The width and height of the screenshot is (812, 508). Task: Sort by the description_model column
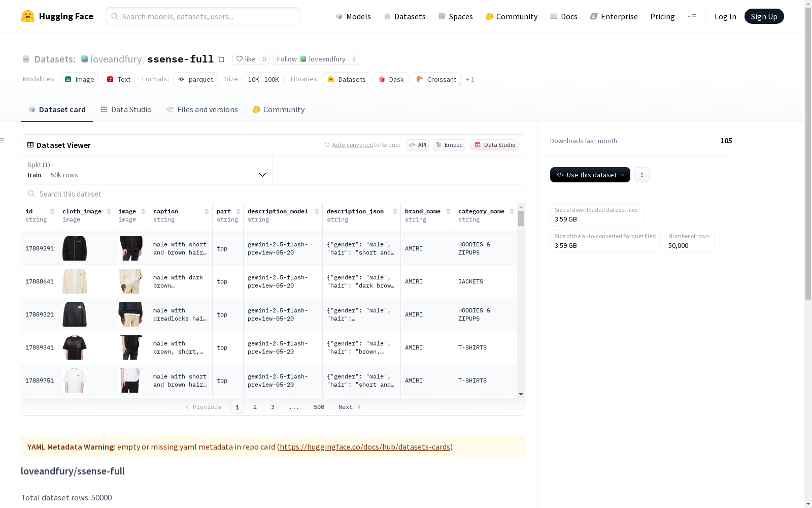point(317,211)
